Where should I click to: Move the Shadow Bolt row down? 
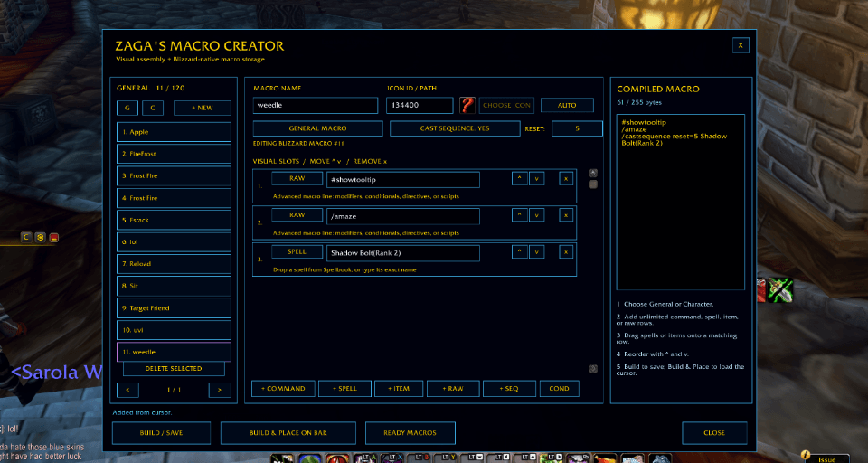pyautogui.click(x=536, y=252)
